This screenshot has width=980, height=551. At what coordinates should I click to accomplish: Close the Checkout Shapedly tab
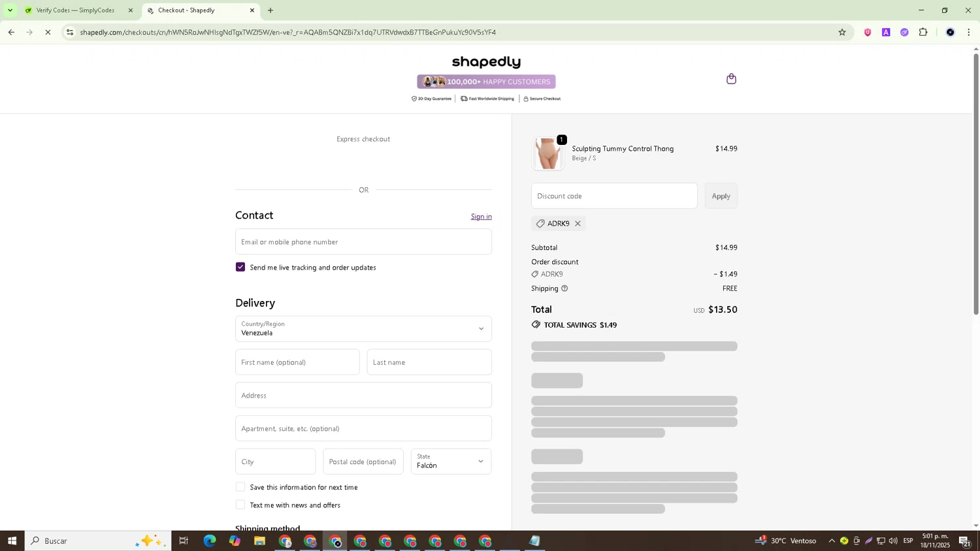tap(252, 10)
